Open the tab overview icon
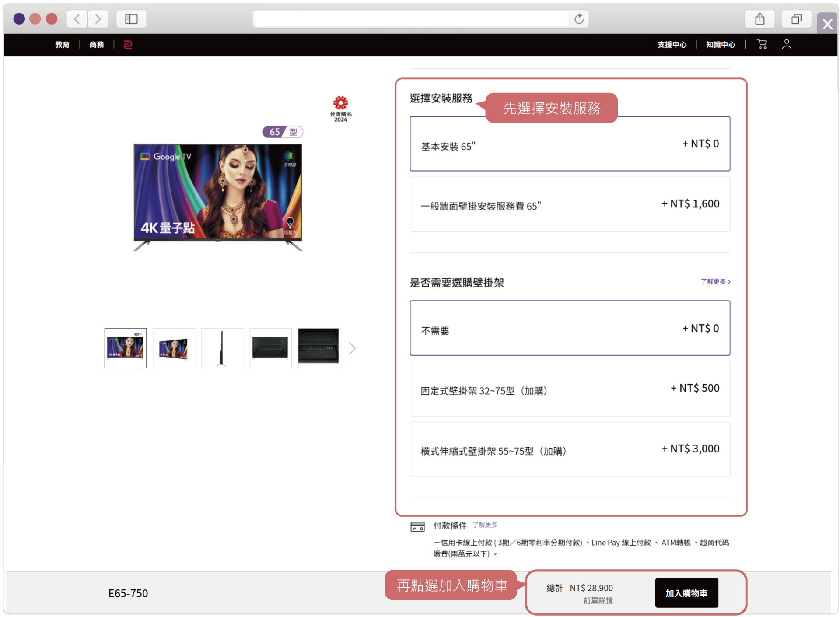The height and width of the screenshot is (617, 840). click(x=796, y=19)
